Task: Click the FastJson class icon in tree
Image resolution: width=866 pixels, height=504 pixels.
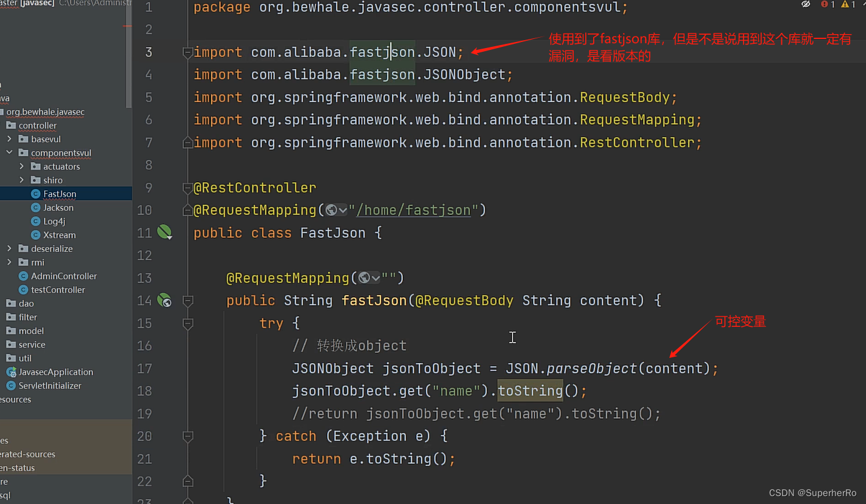Action: (35, 194)
